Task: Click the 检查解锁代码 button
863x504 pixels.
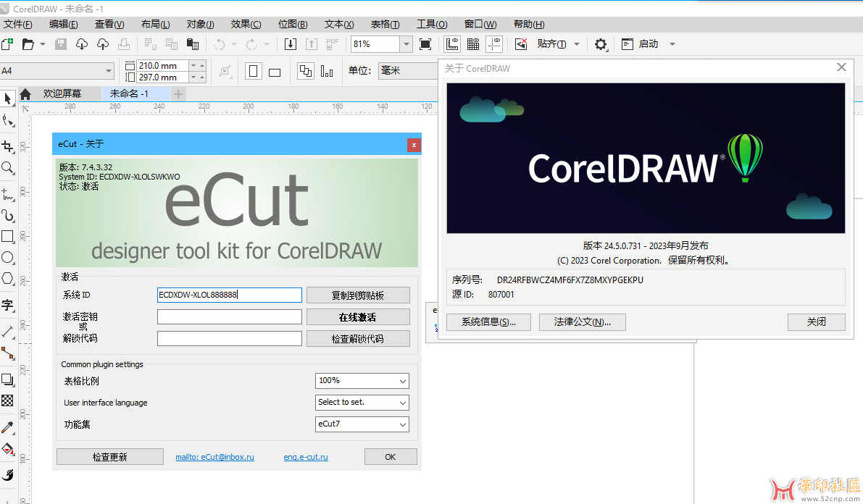Action: 358,339
